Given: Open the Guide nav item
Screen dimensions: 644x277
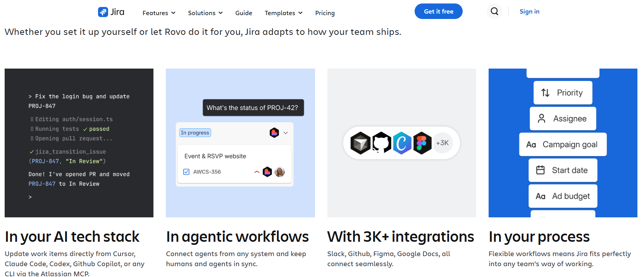Looking at the screenshot, I should 244,13.
